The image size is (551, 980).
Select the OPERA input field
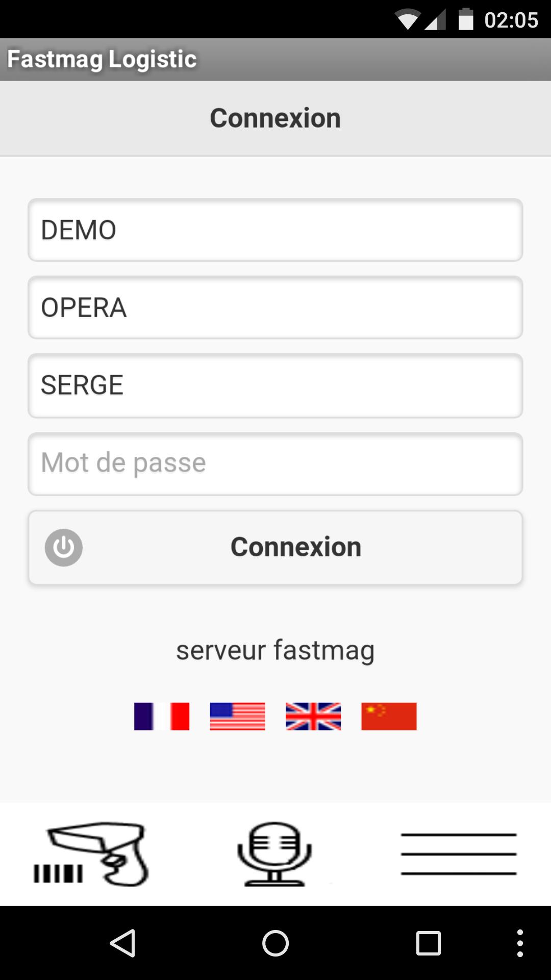coord(275,308)
